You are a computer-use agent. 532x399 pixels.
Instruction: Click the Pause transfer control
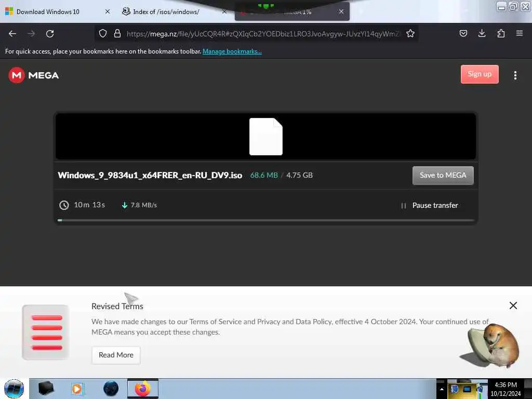(430, 205)
